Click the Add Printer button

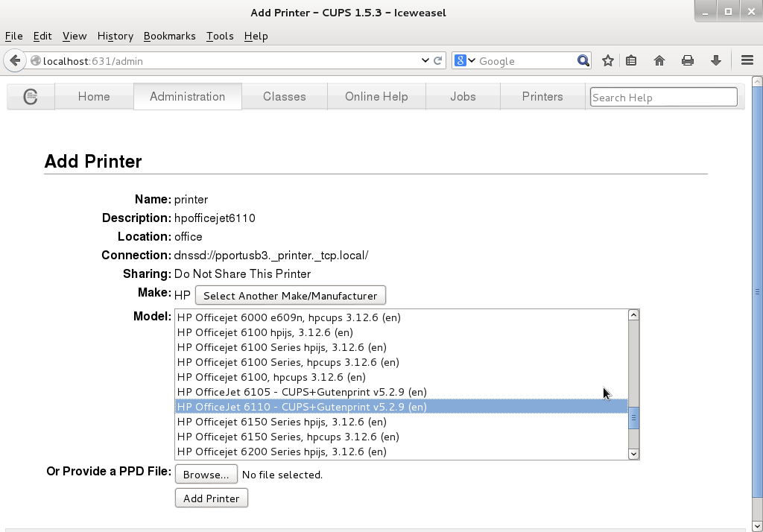(212, 498)
